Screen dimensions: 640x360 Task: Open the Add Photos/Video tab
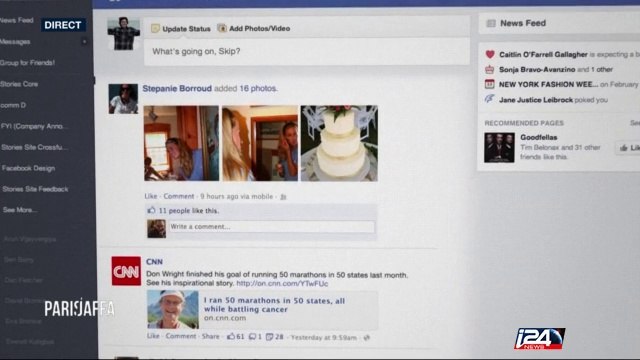click(x=253, y=28)
